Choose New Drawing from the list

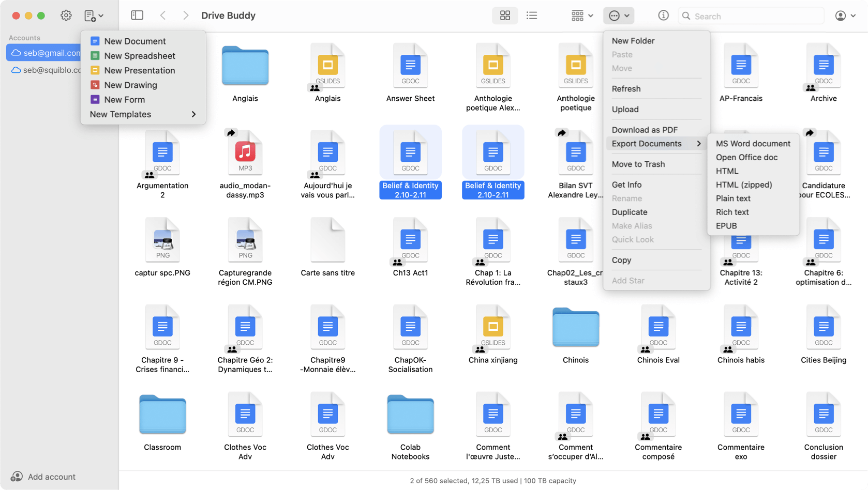[130, 85]
